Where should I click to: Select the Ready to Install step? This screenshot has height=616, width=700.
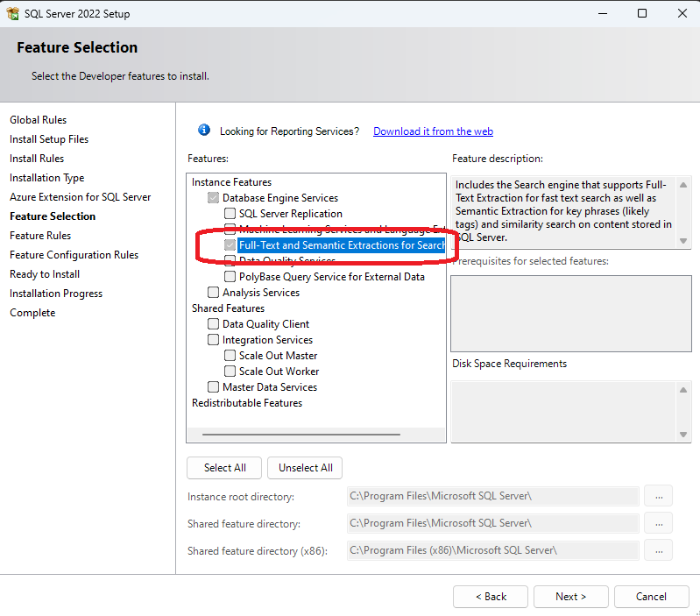[45, 274]
